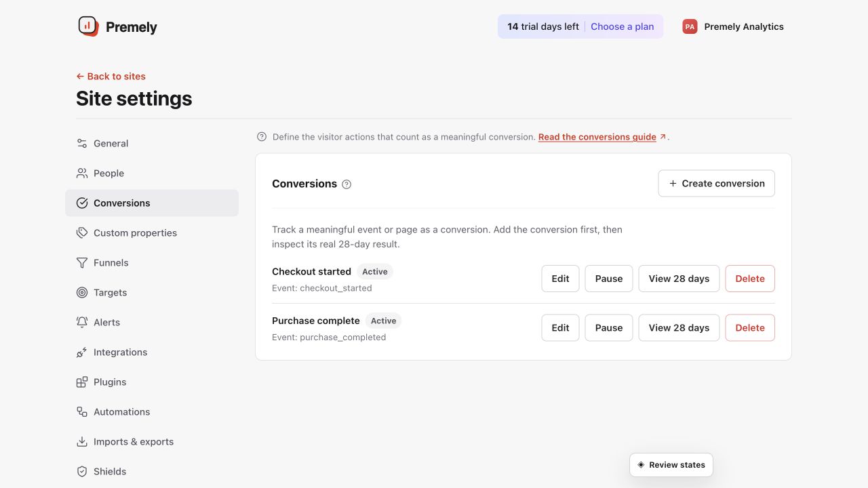Open Funnels settings section
868x488 pixels.
pyautogui.click(x=152, y=263)
